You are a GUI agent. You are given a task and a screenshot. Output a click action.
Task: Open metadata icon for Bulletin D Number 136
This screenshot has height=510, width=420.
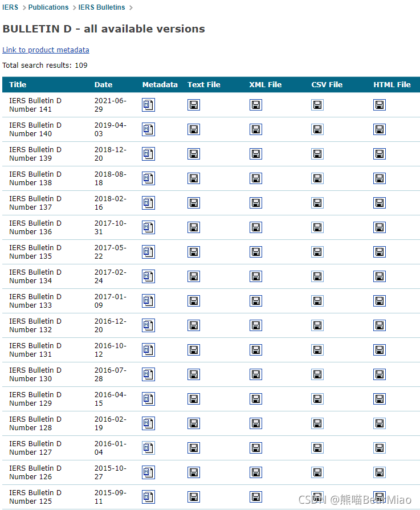click(148, 227)
